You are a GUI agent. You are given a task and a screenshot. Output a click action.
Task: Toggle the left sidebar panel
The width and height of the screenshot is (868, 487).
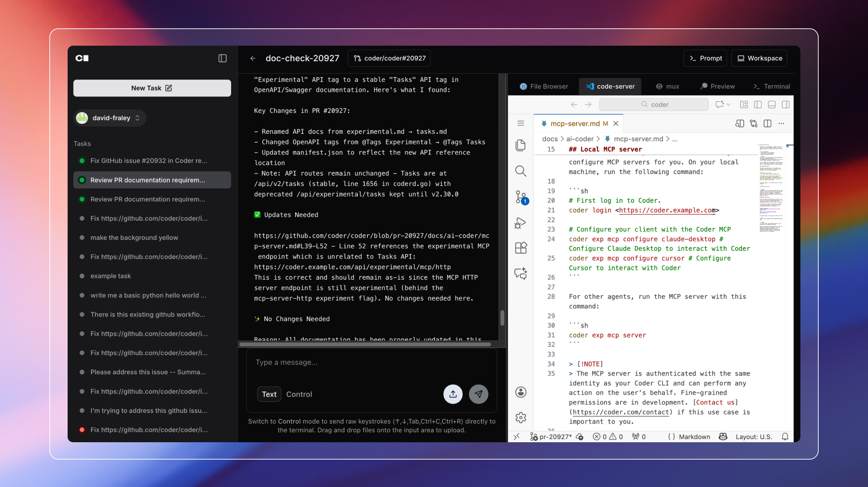pyautogui.click(x=222, y=58)
